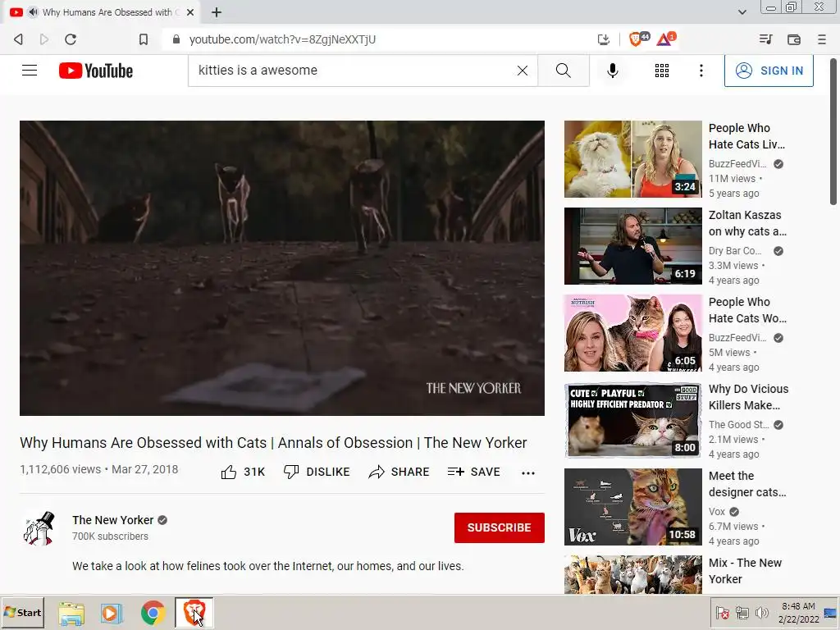Click the Vox channel name

click(x=717, y=512)
